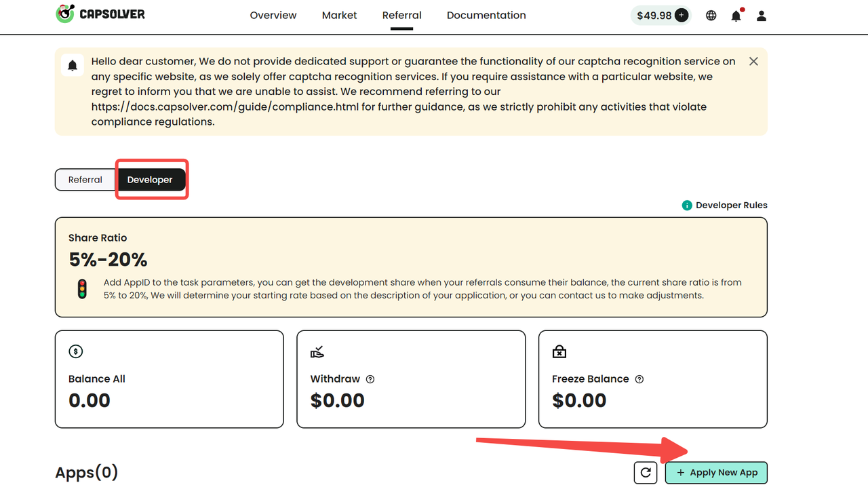Dismiss the customer notice banner

[753, 61]
